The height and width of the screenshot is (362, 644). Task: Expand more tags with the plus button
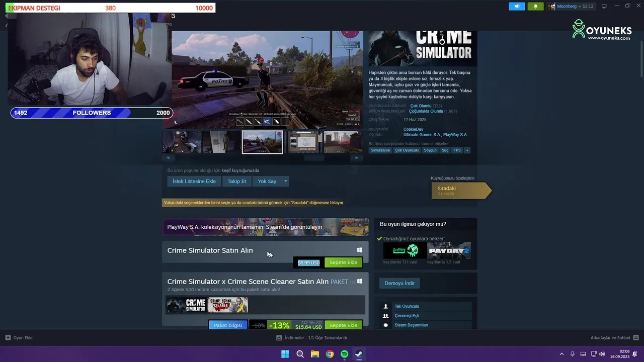(x=467, y=150)
